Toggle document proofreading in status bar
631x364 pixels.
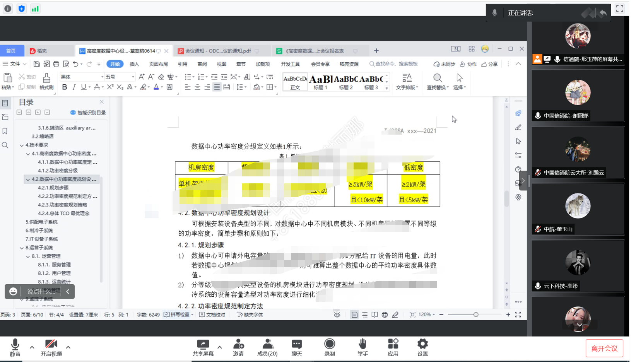tap(212, 315)
